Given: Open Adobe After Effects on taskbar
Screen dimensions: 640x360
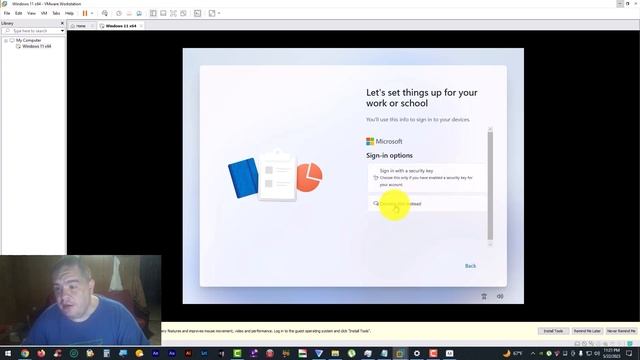Looking at the screenshot, I should click(x=156, y=353).
